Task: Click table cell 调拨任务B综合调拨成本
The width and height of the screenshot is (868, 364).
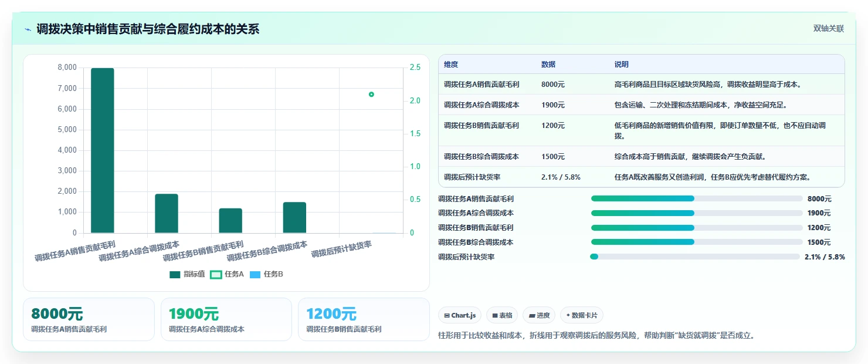Action: (482, 157)
